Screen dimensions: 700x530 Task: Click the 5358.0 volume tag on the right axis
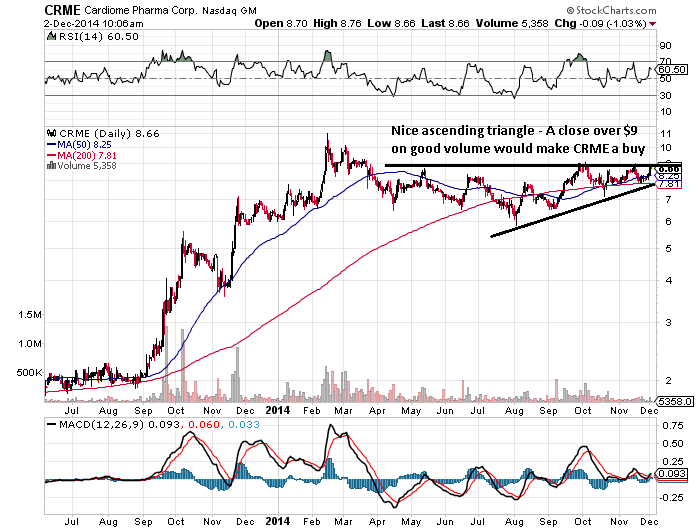[675, 401]
